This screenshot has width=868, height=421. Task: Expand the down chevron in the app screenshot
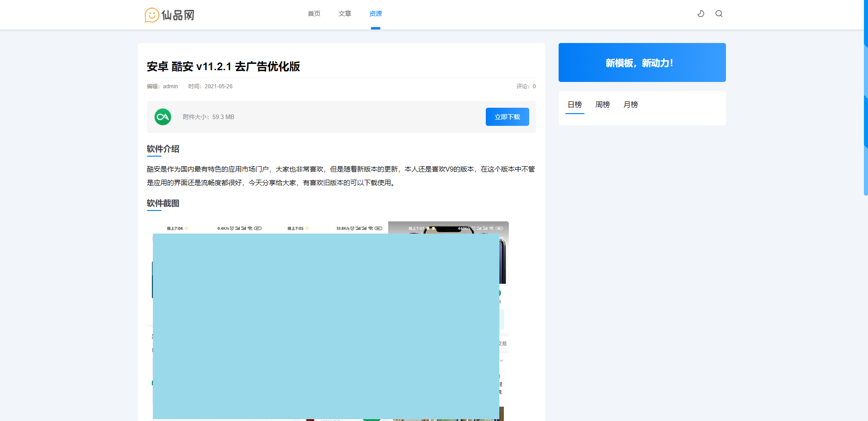(502, 361)
